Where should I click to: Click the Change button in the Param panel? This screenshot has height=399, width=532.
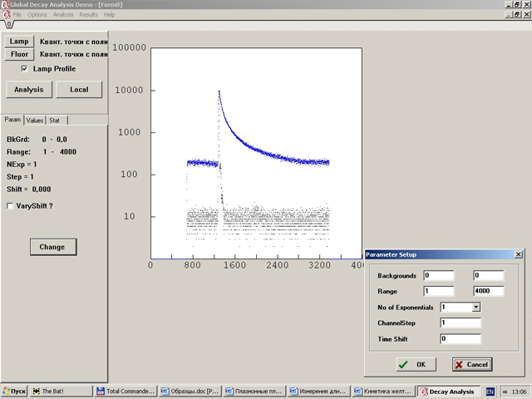point(52,247)
